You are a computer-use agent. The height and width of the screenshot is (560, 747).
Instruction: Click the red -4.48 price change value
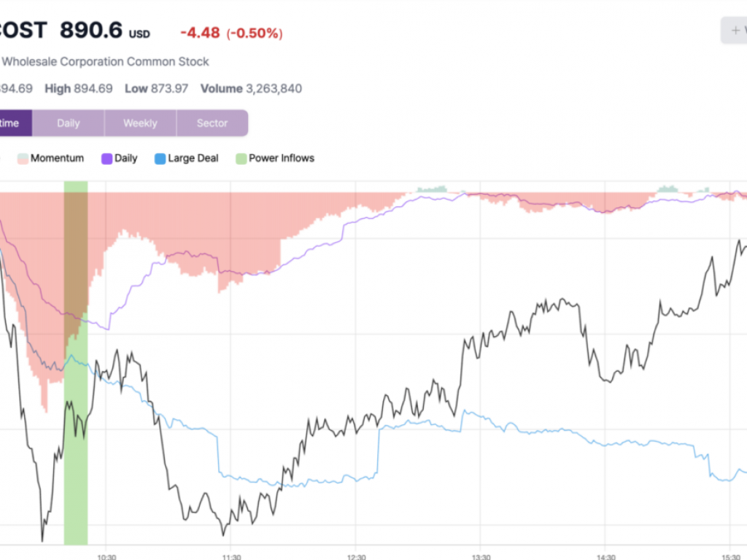(x=200, y=33)
